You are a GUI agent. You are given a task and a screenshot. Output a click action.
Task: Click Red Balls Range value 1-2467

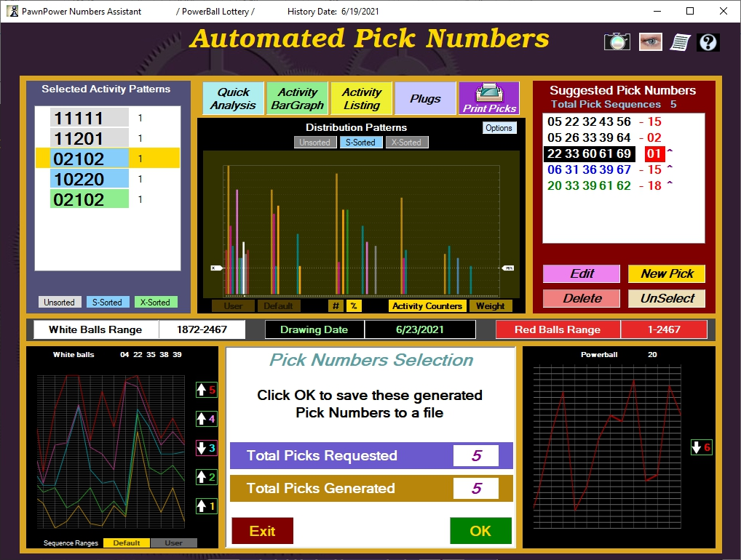pos(664,329)
